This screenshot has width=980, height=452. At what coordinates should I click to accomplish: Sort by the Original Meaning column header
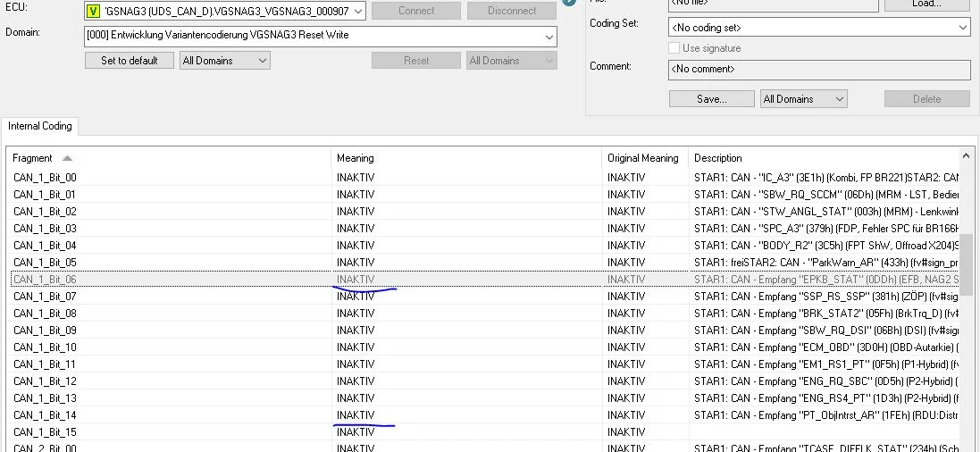coord(643,158)
